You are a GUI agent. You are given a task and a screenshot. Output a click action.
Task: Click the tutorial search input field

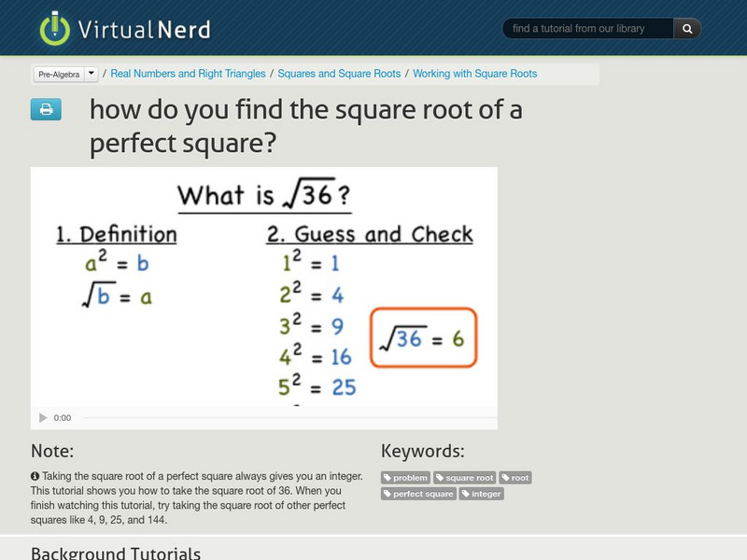point(588,29)
